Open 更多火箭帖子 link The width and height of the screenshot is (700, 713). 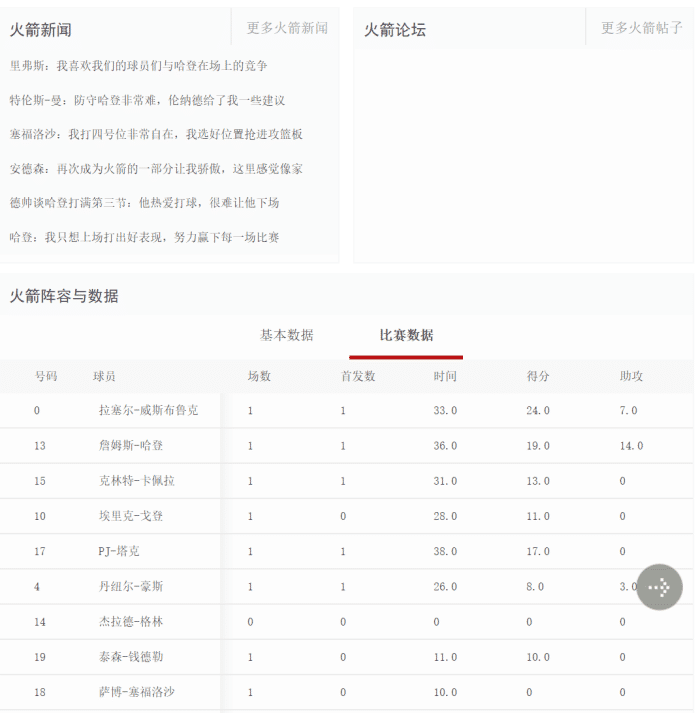(642, 28)
